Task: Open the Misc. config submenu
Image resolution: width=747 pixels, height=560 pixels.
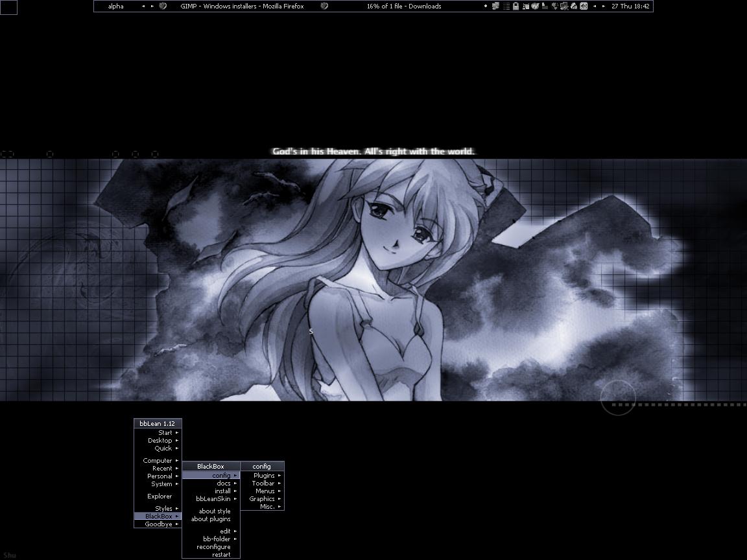Action: tap(263, 507)
